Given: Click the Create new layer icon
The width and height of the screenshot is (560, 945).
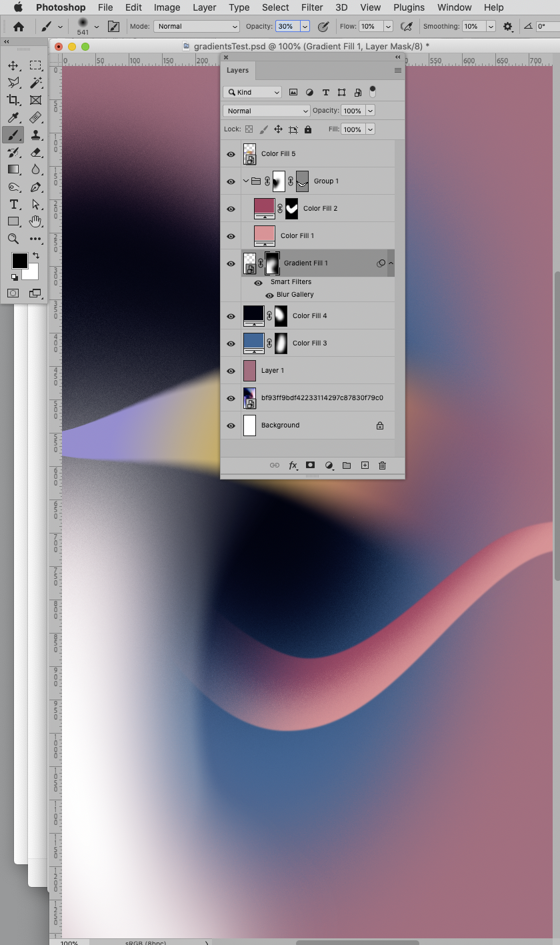Looking at the screenshot, I should 365,465.
